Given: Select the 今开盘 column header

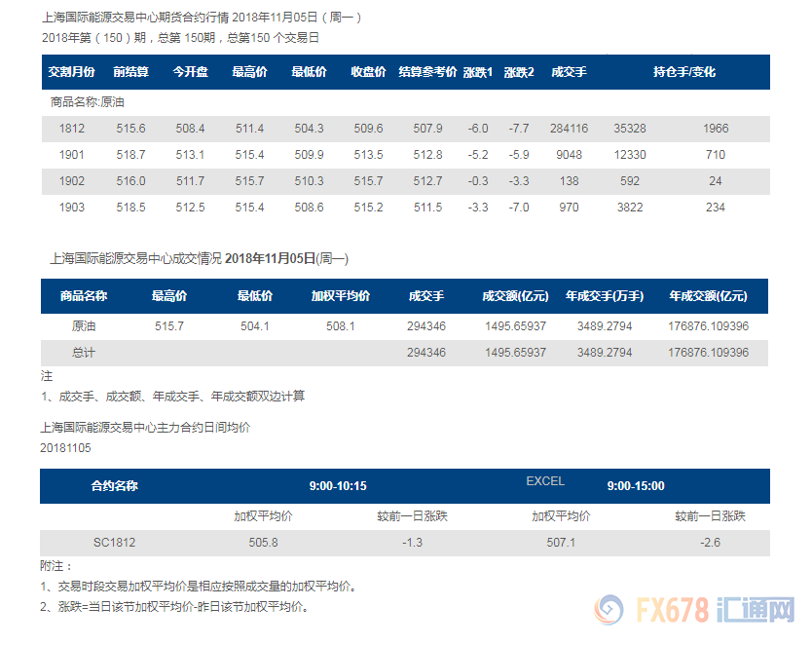Looking at the screenshot, I should [x=190, y=72].
